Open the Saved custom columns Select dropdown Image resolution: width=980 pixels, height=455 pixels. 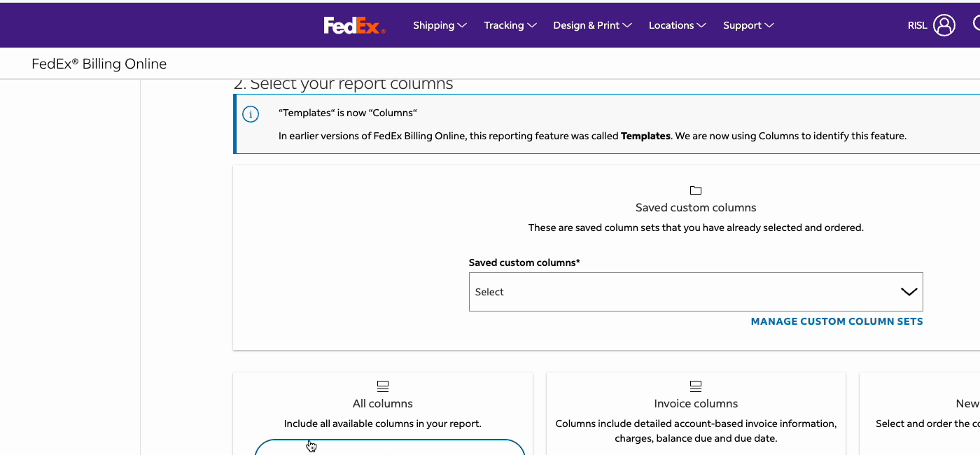(x=696, y=292)
